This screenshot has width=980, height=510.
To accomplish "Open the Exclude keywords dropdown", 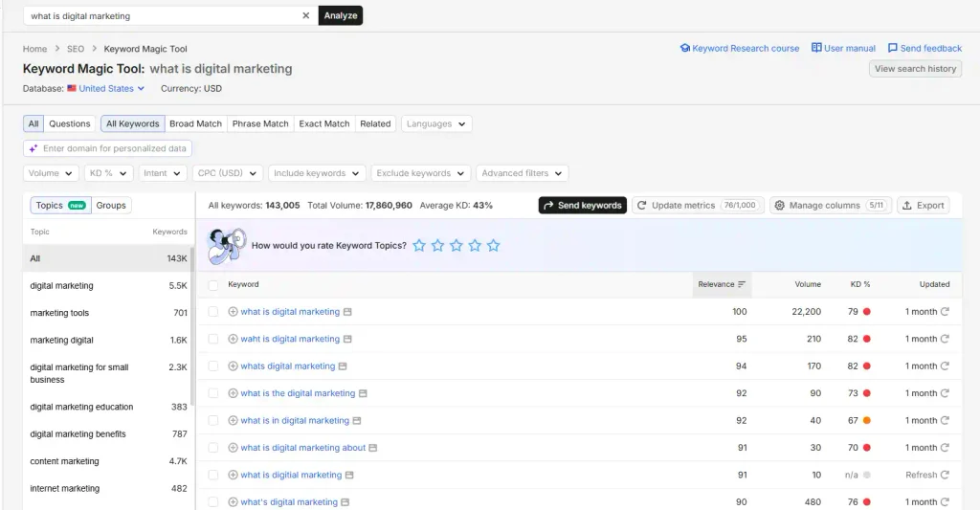I will [x=421, y=173].
